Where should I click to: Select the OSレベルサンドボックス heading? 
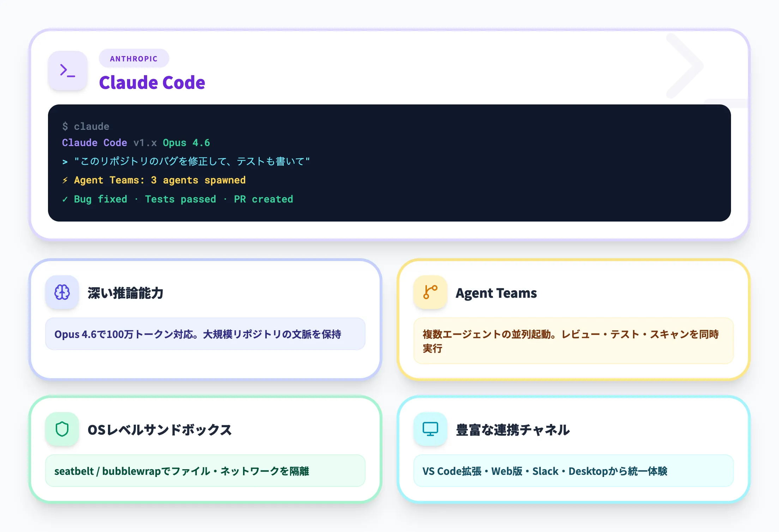[159, 430]
